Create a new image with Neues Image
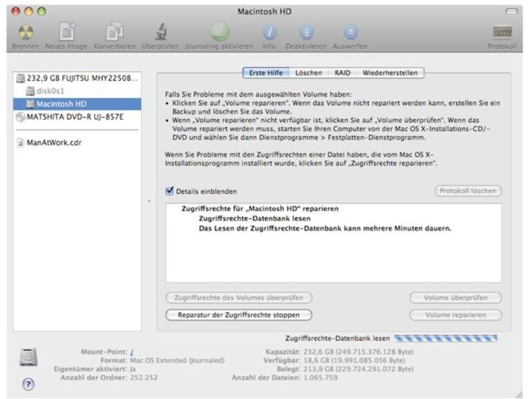This screenshot has height=399, width=532. tap(67, 32)
